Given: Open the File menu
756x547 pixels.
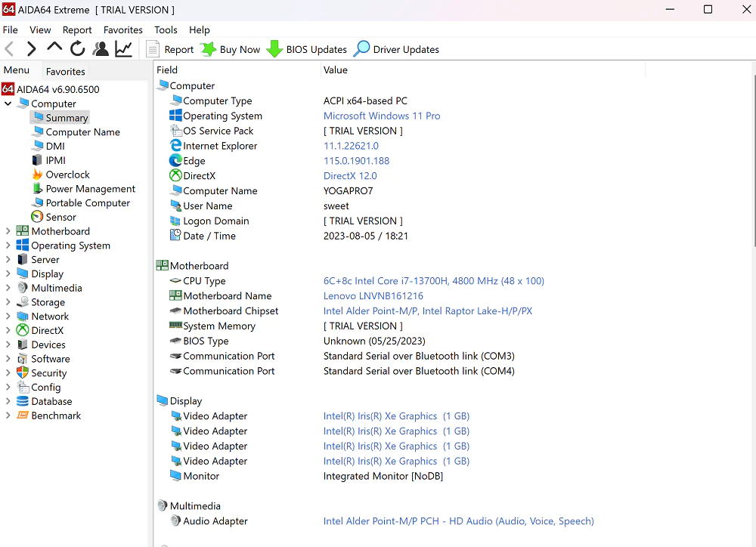Looking at the screenshot, I should tap(10, 30).
